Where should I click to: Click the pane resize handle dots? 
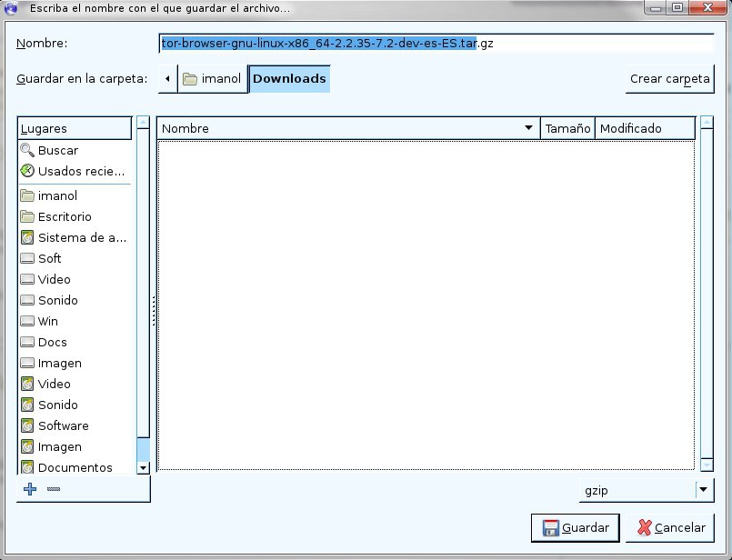pyautogui.click(x=153, y=311)
